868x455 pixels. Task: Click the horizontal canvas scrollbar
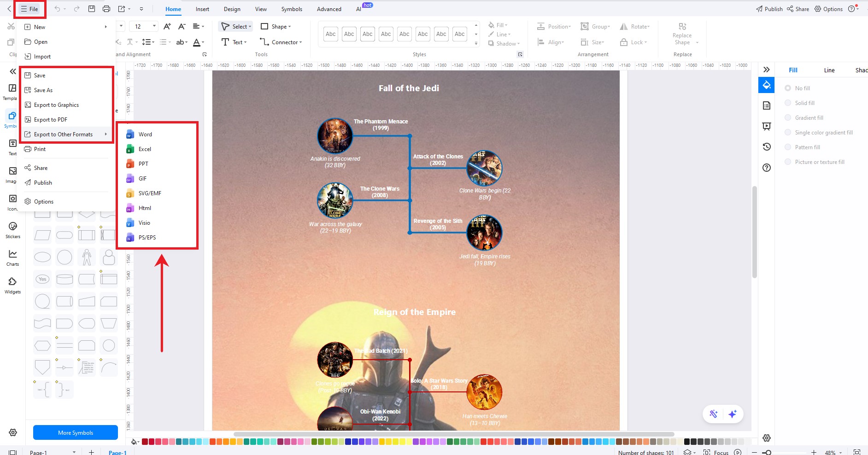tap(454, 434)
